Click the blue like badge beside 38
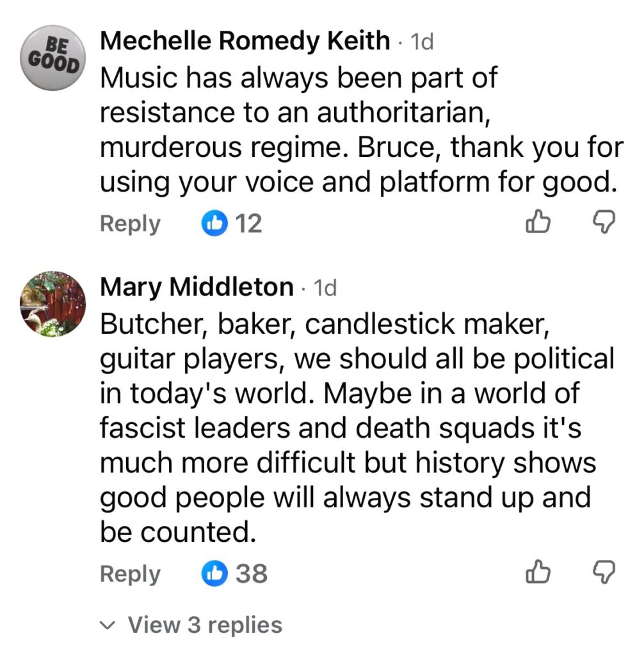Screen dimensions: 644x656 214,573
